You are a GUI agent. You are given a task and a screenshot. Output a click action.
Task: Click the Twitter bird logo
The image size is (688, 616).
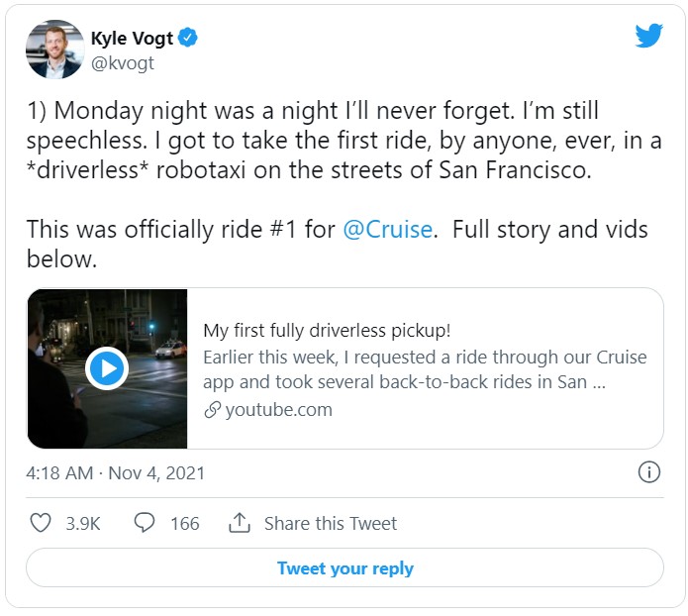click(x=649, y=35)
